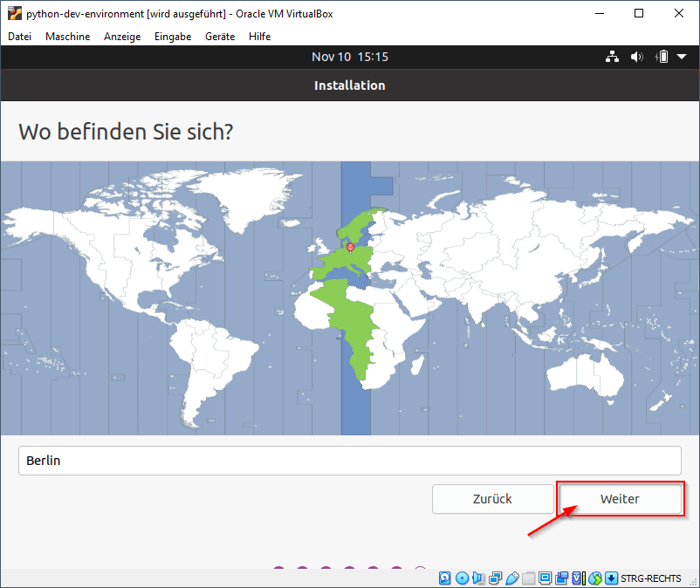
Task: Click the audio status icon in VirtualBox statusbar
Action: tap(478, 578)
